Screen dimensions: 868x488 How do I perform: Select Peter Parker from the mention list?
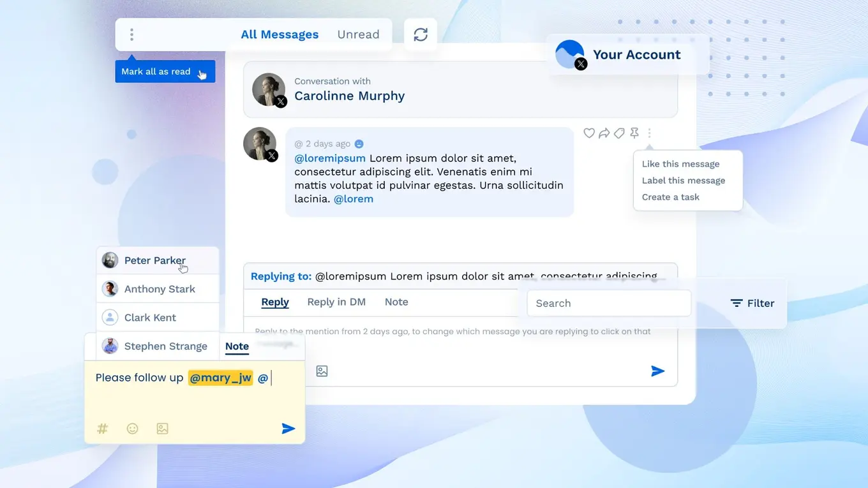coord(155,260)
